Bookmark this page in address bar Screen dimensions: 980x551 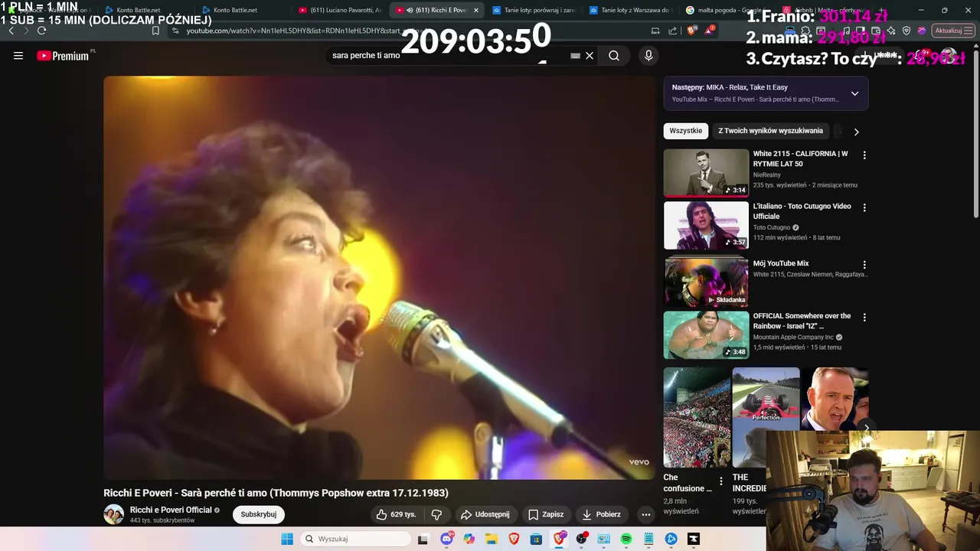[x=155, y=31]
